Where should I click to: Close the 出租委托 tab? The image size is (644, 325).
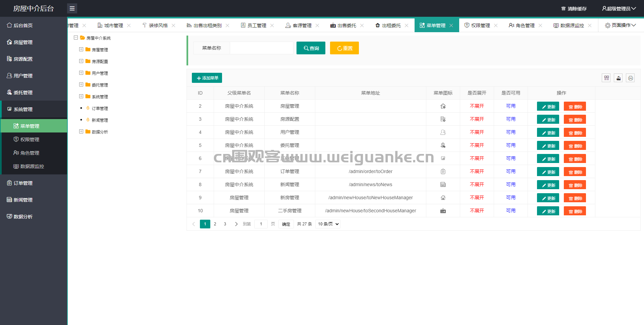pyautogui.click(x=407, y=25)
